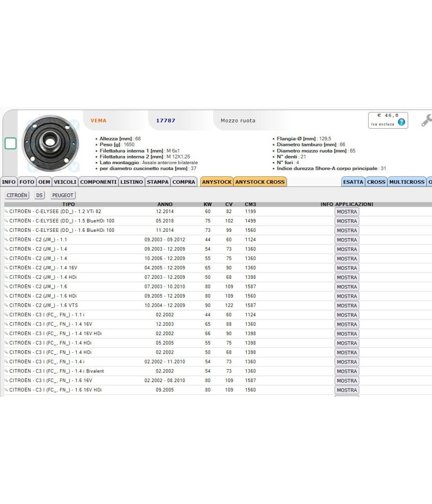Click MOSTRA for C3 I 1.6 16V HDi
The width and height of the screenshot is (432, 504).
pyautogui.click(x=347, y=390)
